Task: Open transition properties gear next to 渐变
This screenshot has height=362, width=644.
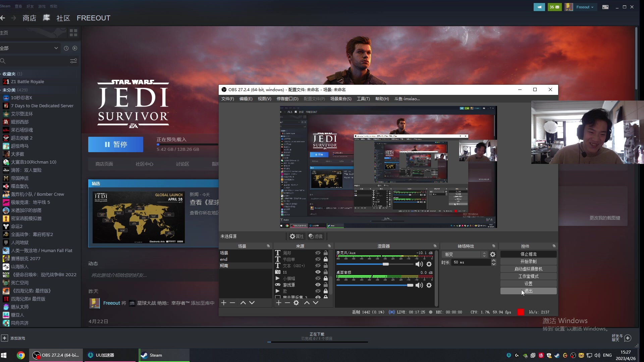Action: pos(492,254)
